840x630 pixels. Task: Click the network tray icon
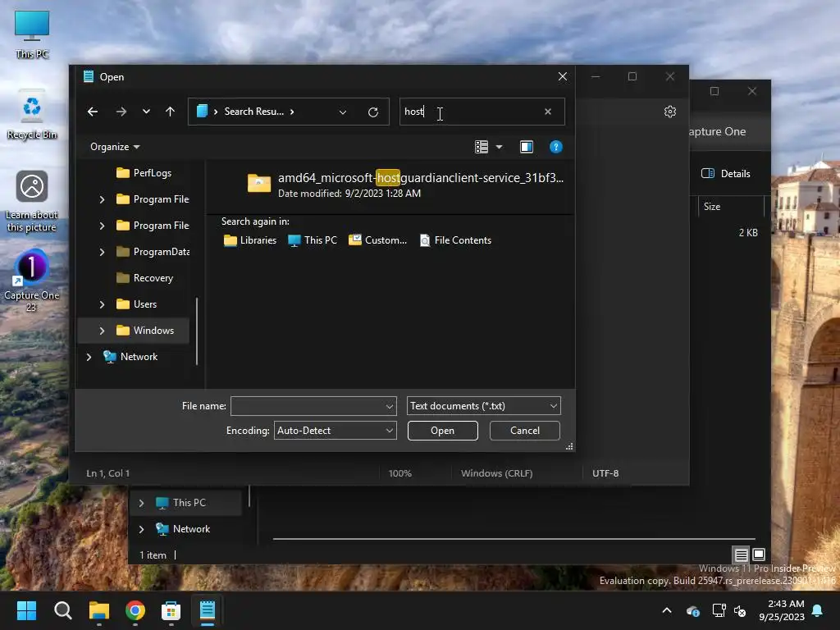click(x=719, y=610)
